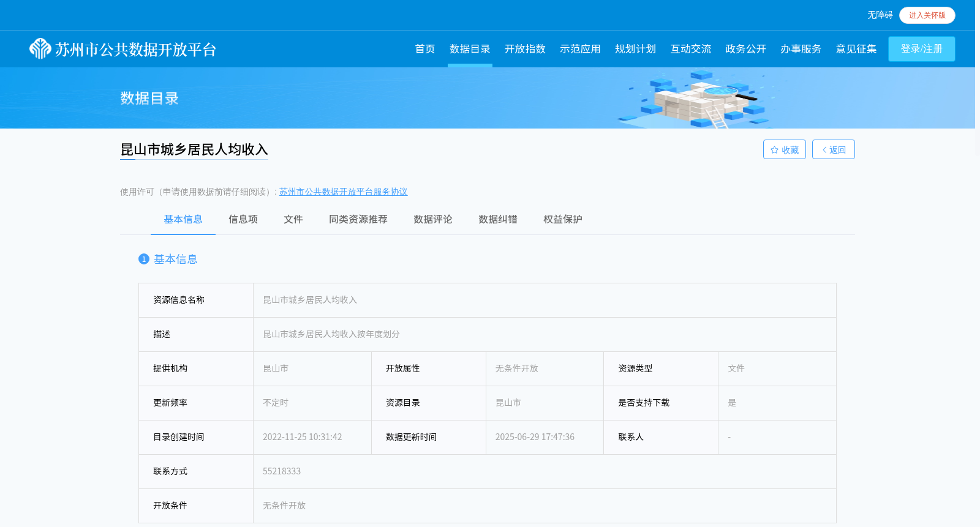Click the 基本信息 section heading
980x527 pixels.
[176, 259]
